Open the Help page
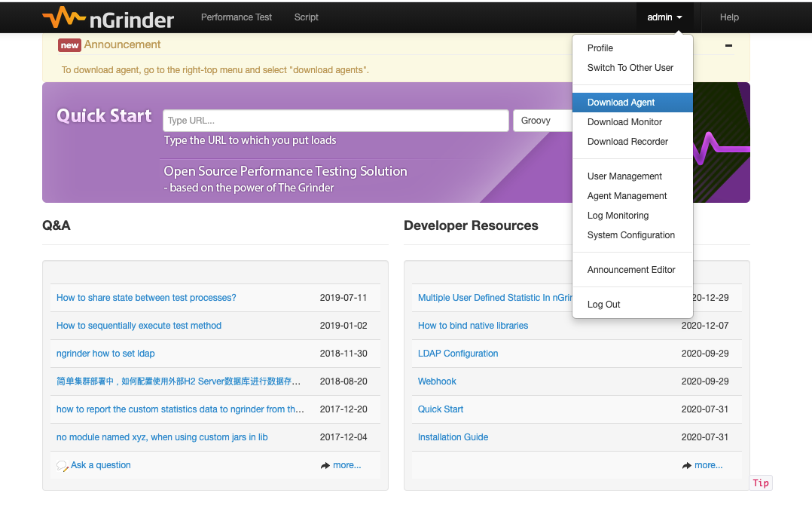The height and width of the screenshot is (530, 812). click(x=729, y=17)
